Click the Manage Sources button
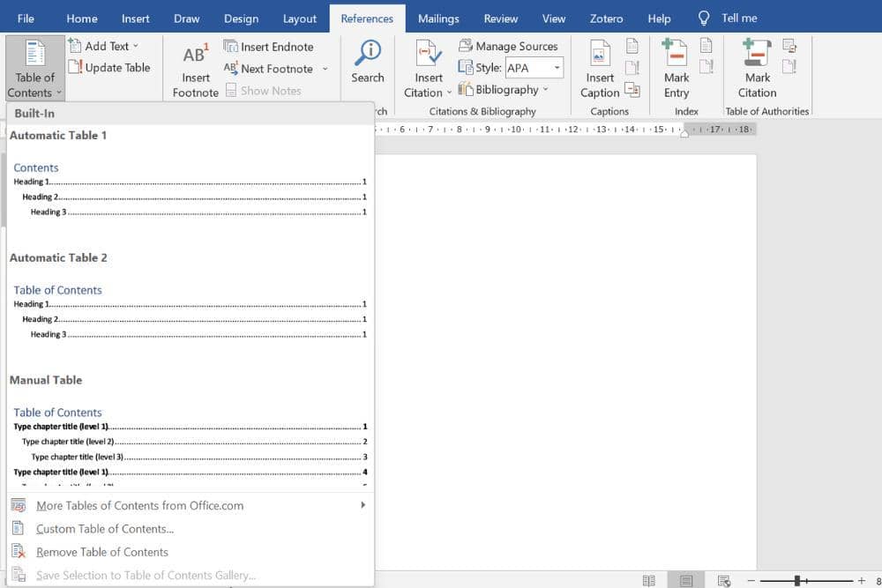Viewport: 882px width, 588px height. tap(508, 46)
